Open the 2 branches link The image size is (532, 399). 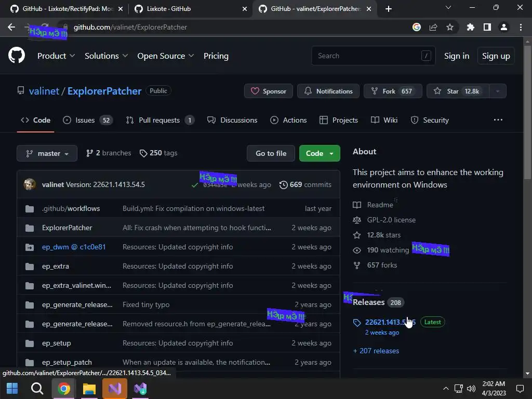click(109, 153)
